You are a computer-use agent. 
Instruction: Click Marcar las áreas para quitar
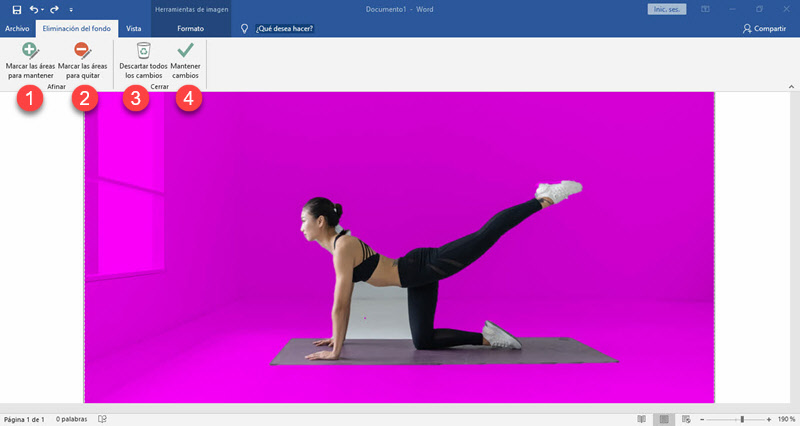point(83,58)
